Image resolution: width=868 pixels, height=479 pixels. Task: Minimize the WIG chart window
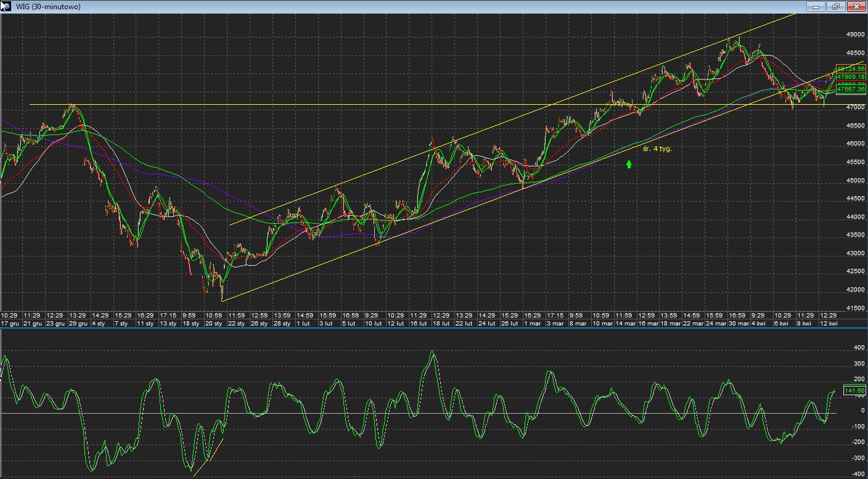[817, 7]
